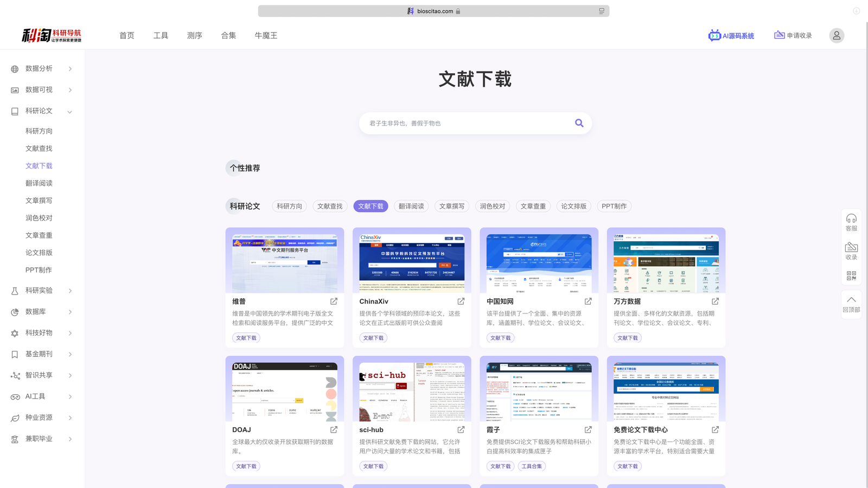Image resolution: width=868 pixels, height=488 pixels.
Task: Select the PPT制作 filter tab
Action: pos(614,206)
